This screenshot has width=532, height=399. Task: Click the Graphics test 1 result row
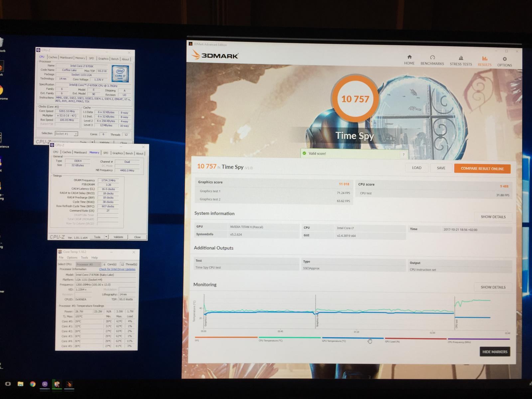pos(274,192)
